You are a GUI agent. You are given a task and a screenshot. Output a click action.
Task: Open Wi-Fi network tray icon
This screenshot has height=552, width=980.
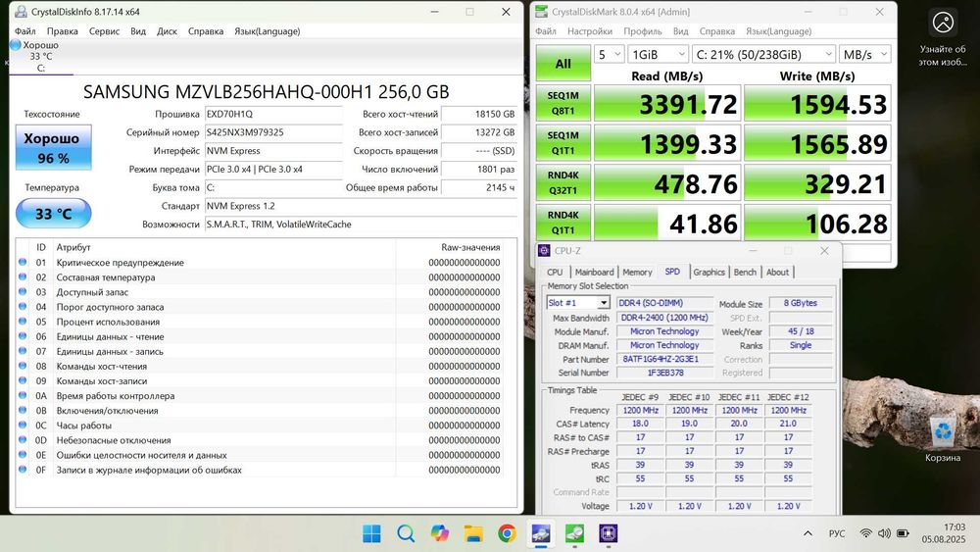point(865,533)
